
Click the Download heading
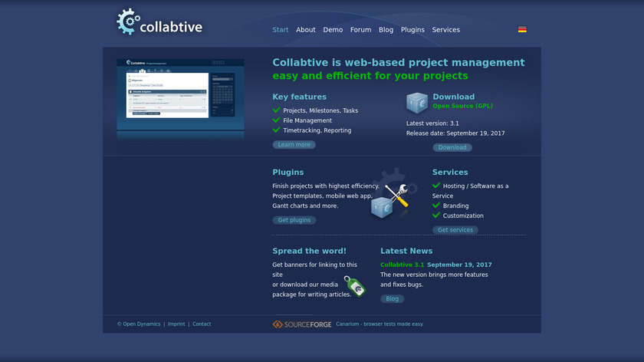pyautogui.click(x=453, y=97)
